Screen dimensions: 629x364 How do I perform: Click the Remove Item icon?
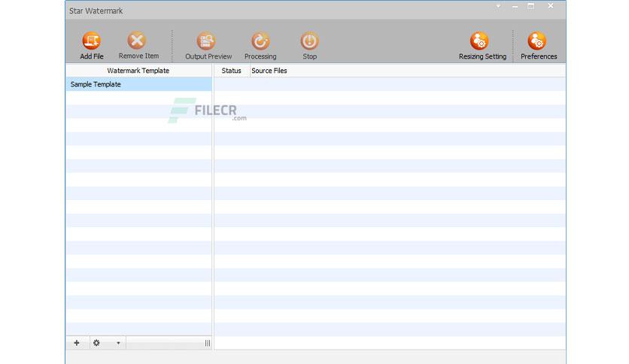137,41
